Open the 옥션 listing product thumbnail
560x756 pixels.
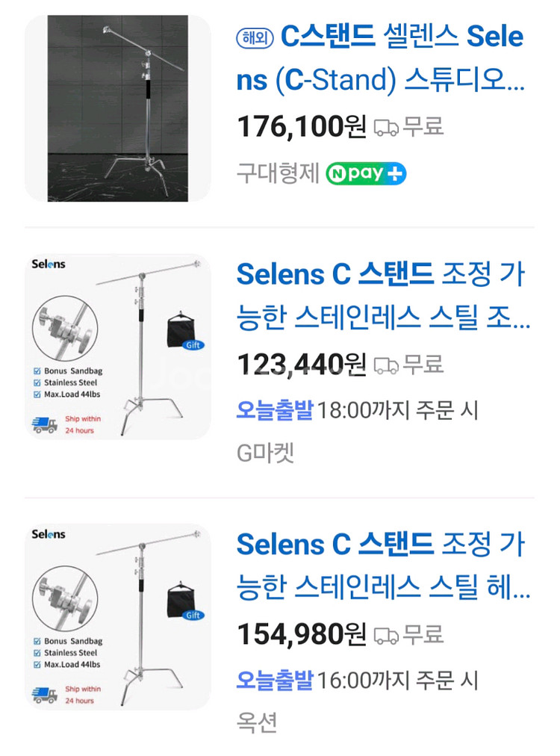click(118, 616)
